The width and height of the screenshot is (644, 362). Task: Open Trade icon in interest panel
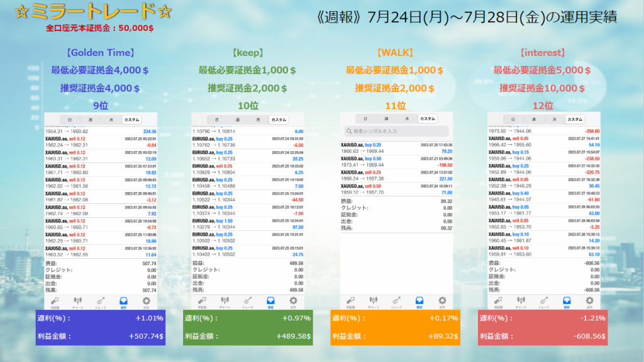pyautogui.click(x=545, y=301)
